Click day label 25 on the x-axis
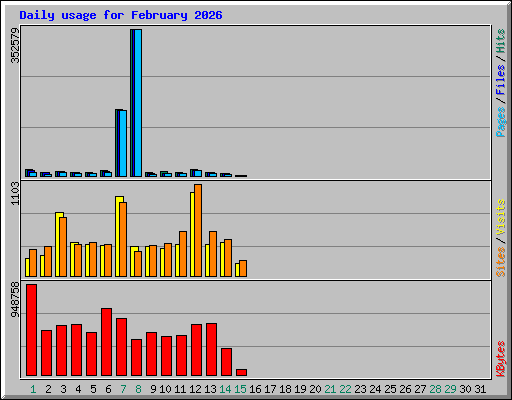The height and width of the screenshot is (400, 512). [391, 389]
